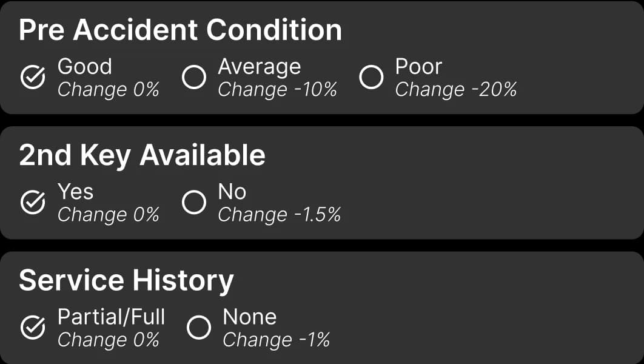
Task: Click the No label under 2nd Key Available
Action: click(232, 191)
